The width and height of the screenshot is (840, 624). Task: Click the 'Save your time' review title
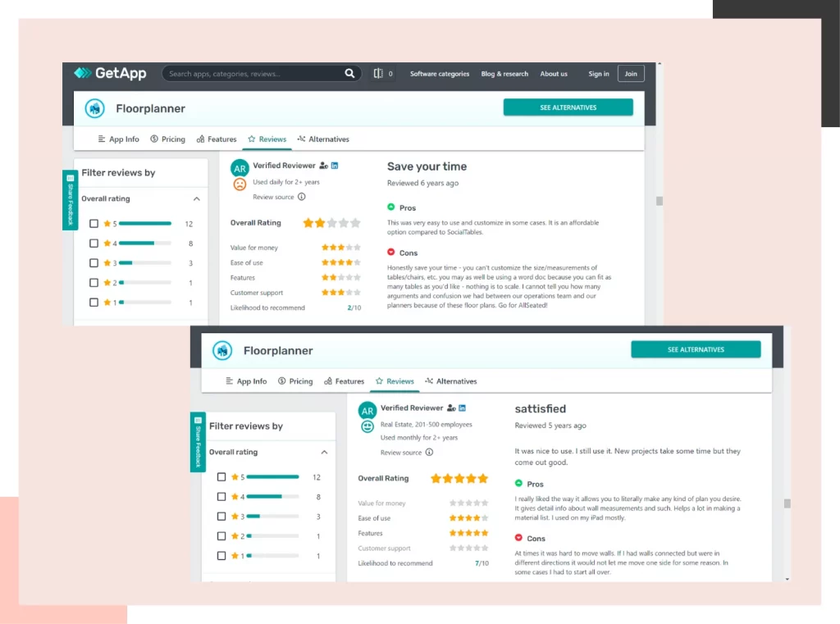pyautogui.click(x=427, y=166)
